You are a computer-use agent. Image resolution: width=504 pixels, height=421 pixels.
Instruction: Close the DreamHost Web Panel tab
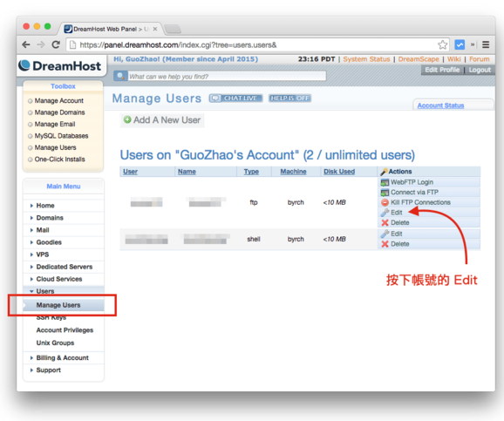pos(155,29)
